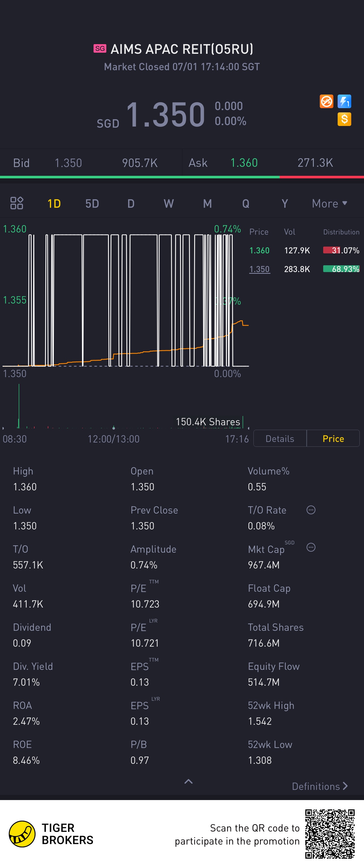Tap the blue lightning bolt badge icon

click(344, 101)
